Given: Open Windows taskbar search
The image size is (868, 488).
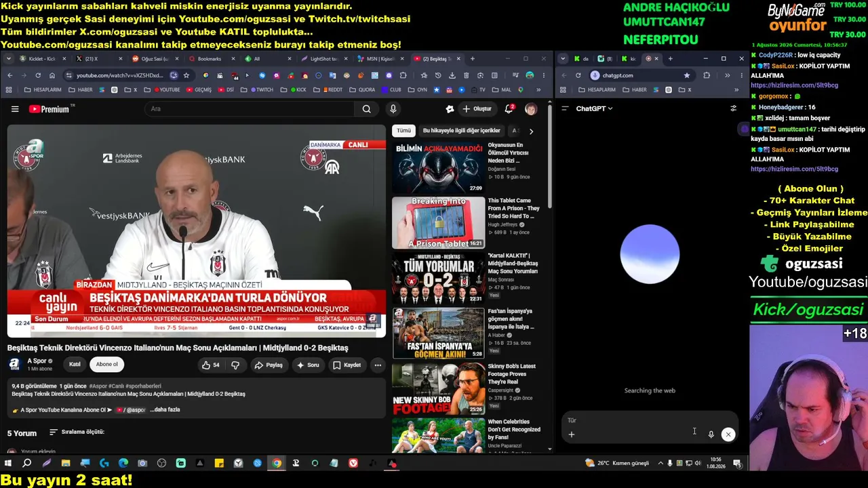Looking at the screenshot, I should click(x=27, y=464).
